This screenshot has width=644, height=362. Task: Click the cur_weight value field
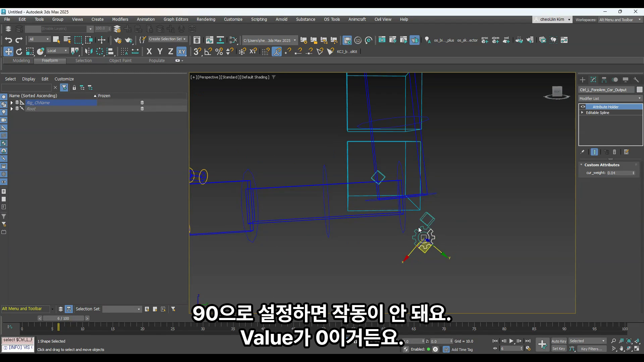[619, 173]
